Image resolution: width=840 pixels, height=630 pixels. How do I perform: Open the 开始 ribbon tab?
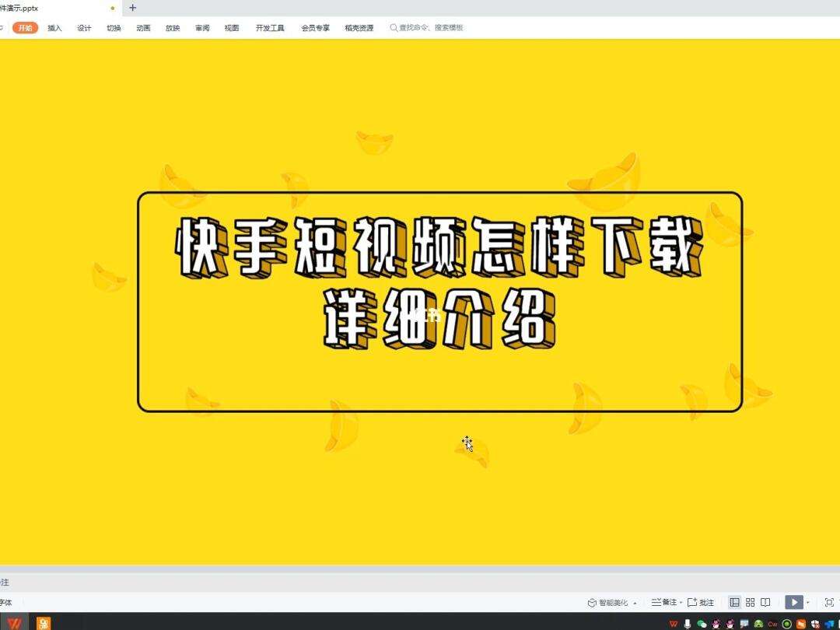click(25, 28)
